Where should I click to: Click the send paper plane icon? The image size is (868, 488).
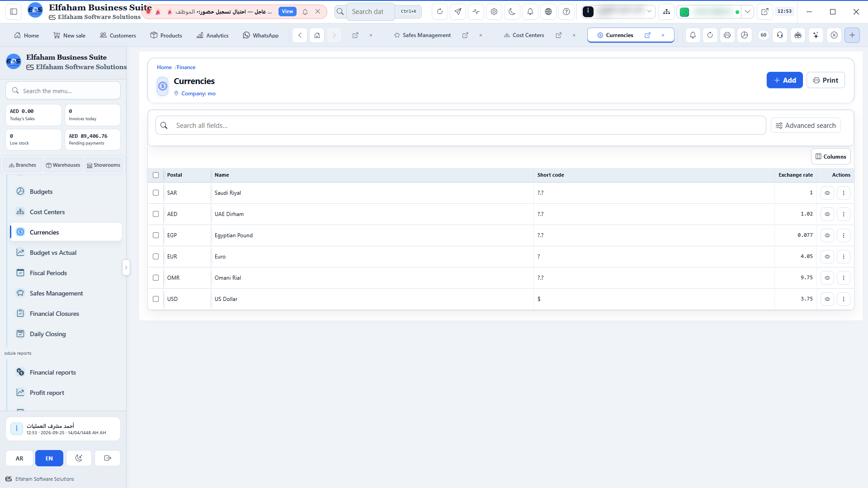[458, 12]
